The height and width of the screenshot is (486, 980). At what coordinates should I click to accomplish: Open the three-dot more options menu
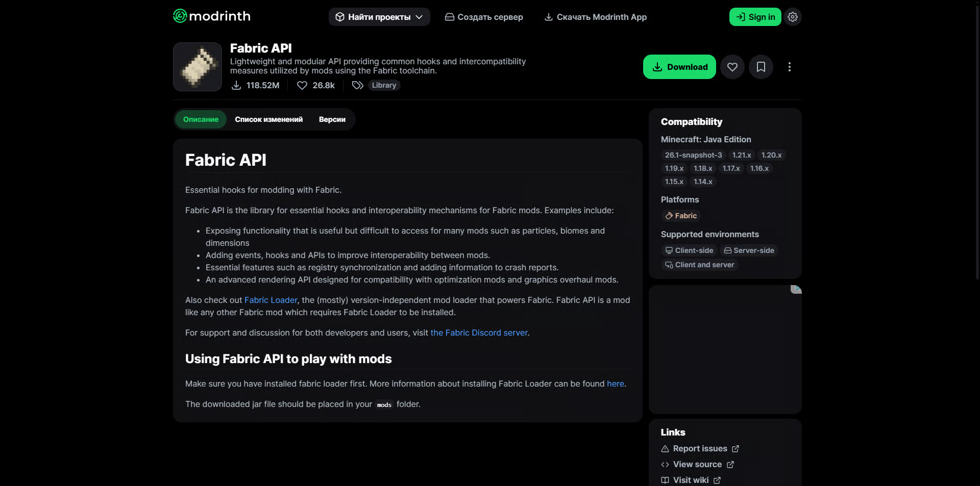(789, 67)
